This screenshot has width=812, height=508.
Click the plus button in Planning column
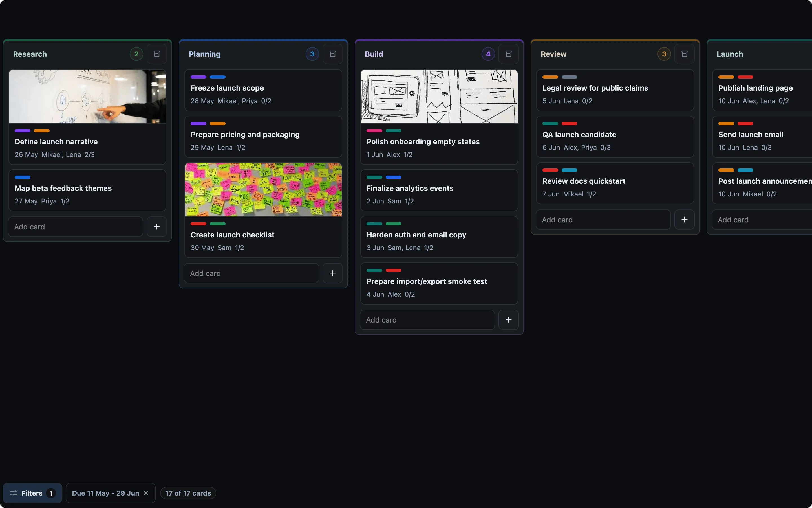tap(332, 273)
